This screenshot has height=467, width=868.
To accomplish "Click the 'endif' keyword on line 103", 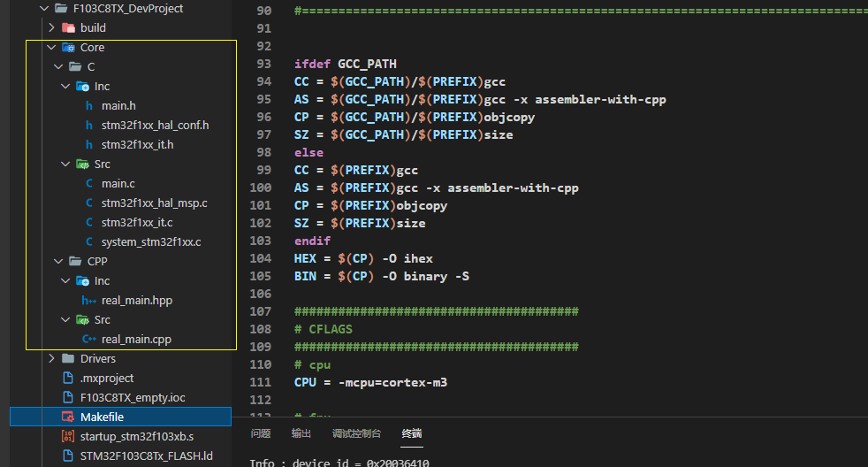I will pyautogui.click(x=312, y=241).
